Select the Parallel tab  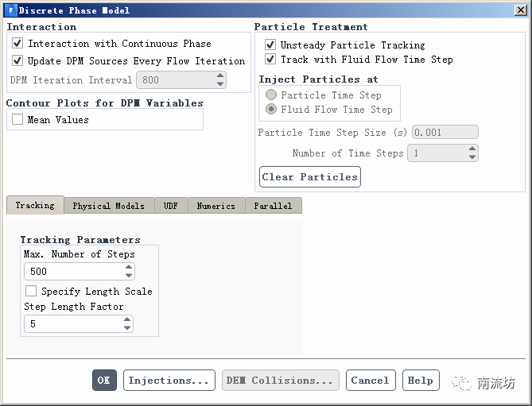point(273,206)
